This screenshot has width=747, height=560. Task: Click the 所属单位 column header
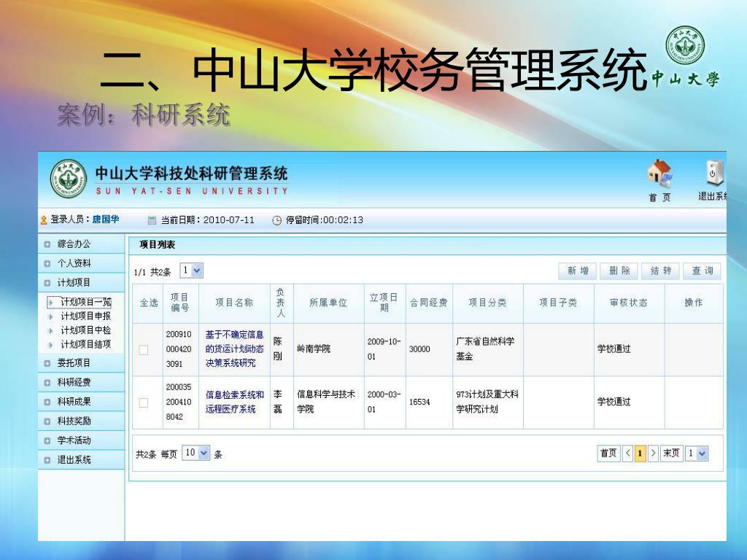[x=328, y=303]
